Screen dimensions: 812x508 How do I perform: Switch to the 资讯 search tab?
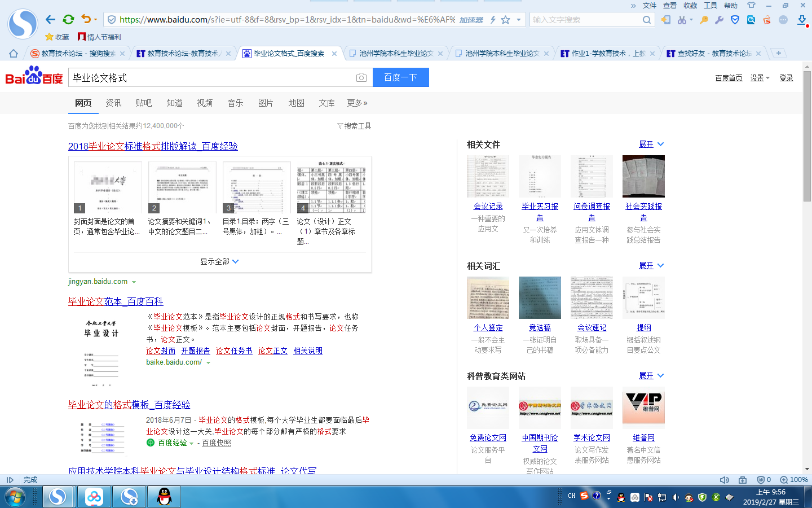[x=113, y=103]
